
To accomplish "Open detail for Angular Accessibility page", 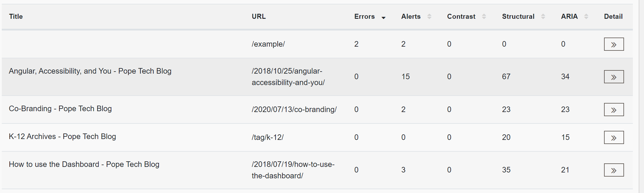I will coord(614,77).
